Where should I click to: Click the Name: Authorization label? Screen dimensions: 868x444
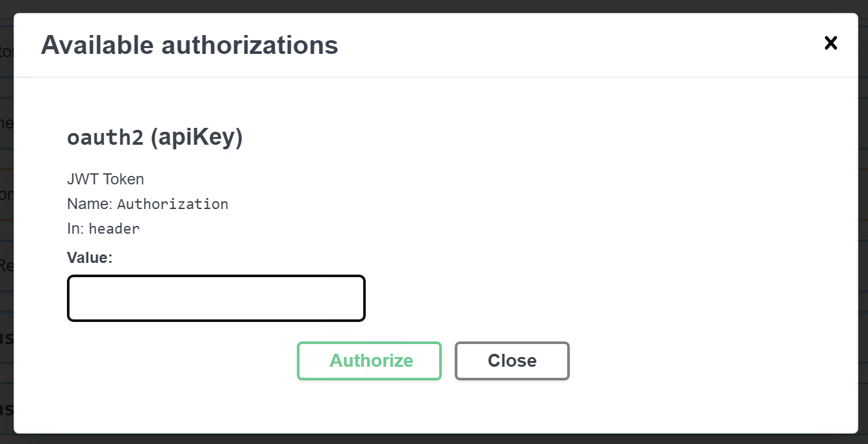coord(147,204)
